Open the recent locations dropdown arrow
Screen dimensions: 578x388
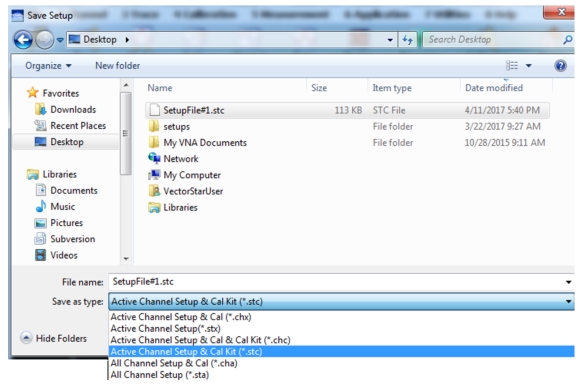tap(60, 39)
